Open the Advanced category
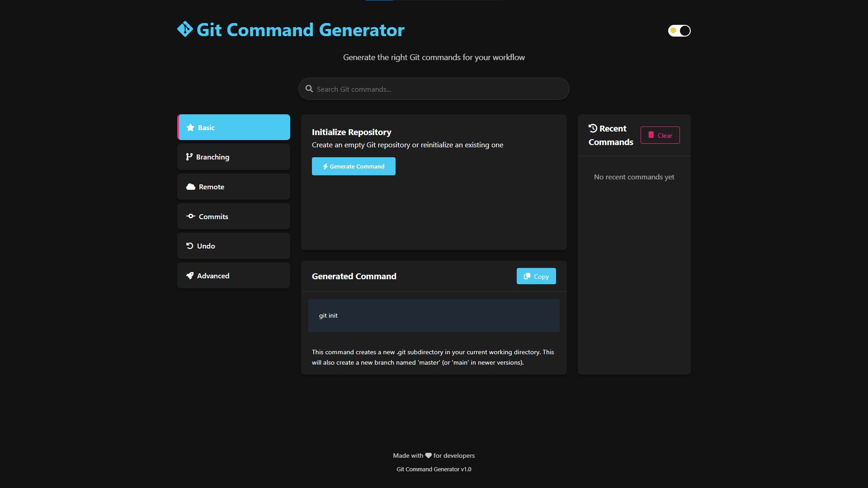The height and width of the screenshot is (488, 868). pyautogui.click(x=234, y=276)
